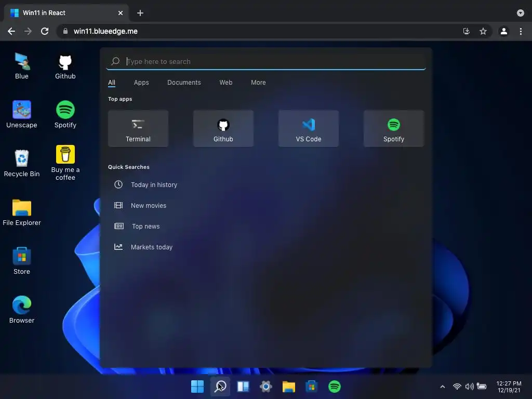This screenshot has height=399, width=532.
Task: Click the battery icon in system tray
Action: [482, 387]
